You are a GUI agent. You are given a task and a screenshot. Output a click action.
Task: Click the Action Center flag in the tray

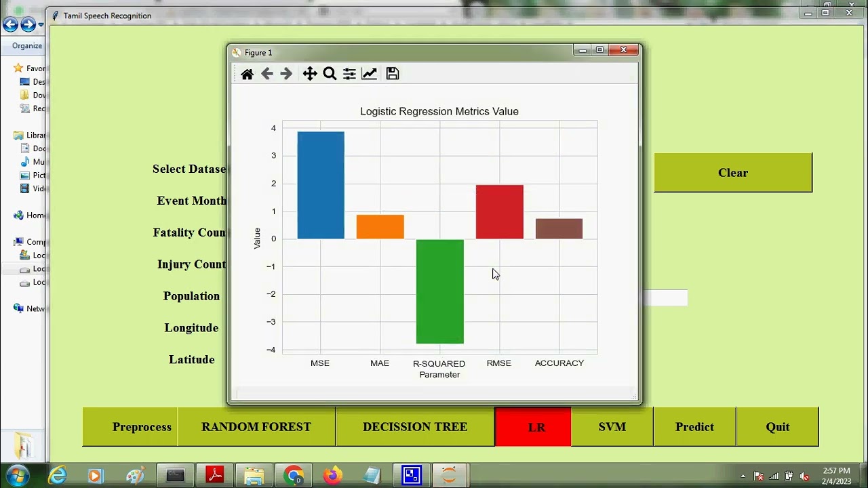point(759,476)
